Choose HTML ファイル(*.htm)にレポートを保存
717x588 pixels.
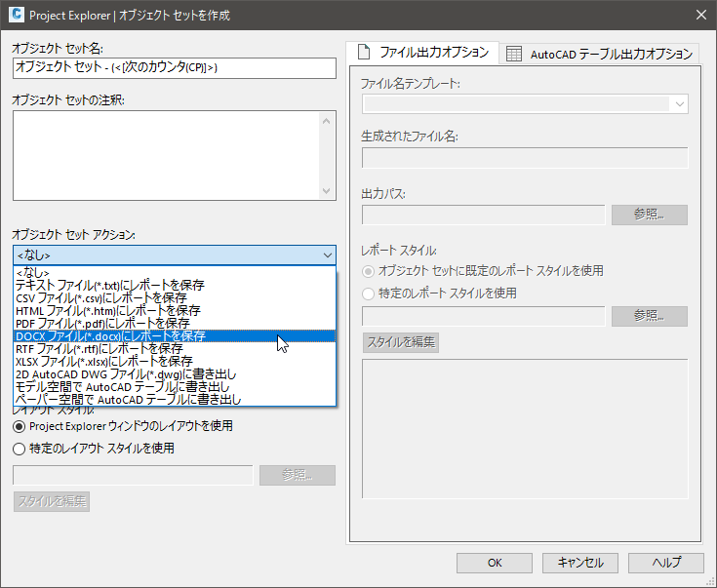point(175,310)
